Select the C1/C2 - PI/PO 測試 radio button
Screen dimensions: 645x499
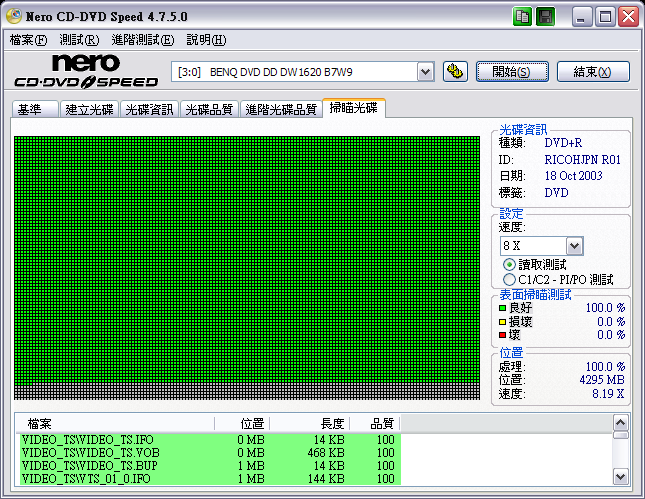pyautogui.click(x=509, y=280)
